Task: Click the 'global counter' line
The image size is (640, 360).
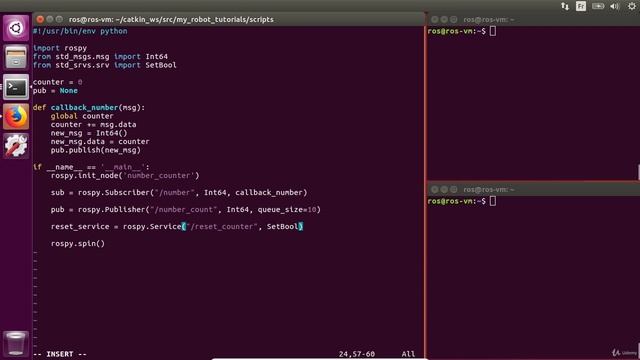Action: (x=82, y=116)
